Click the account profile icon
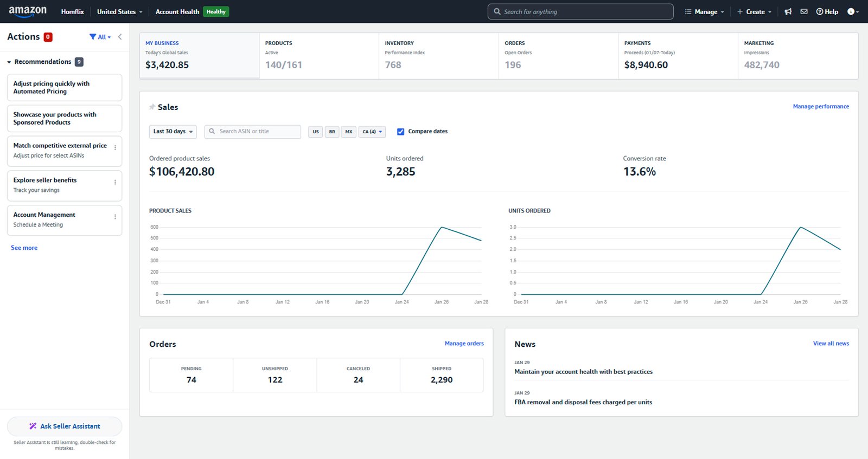The height and width of the screenshot is (459, 868). tap(852, 12)
